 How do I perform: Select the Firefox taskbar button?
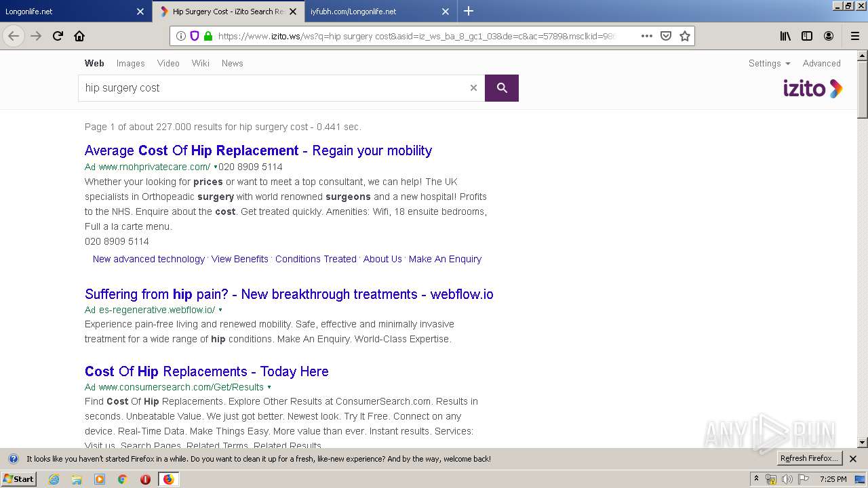168,479
